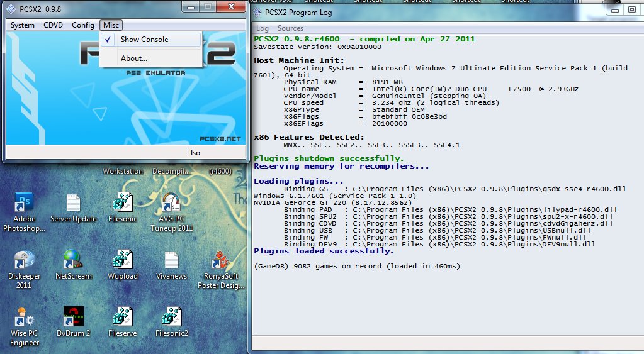Select the NetScream desktop icon

(x=74, y=265)
